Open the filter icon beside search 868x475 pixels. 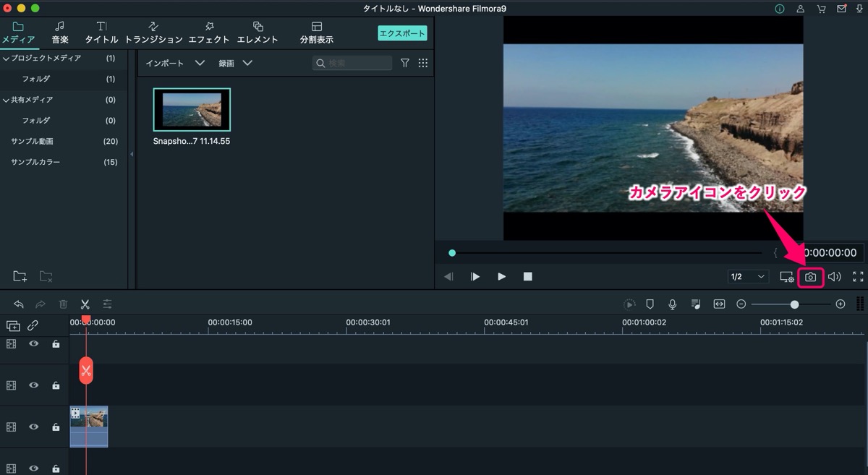[405, 63]
